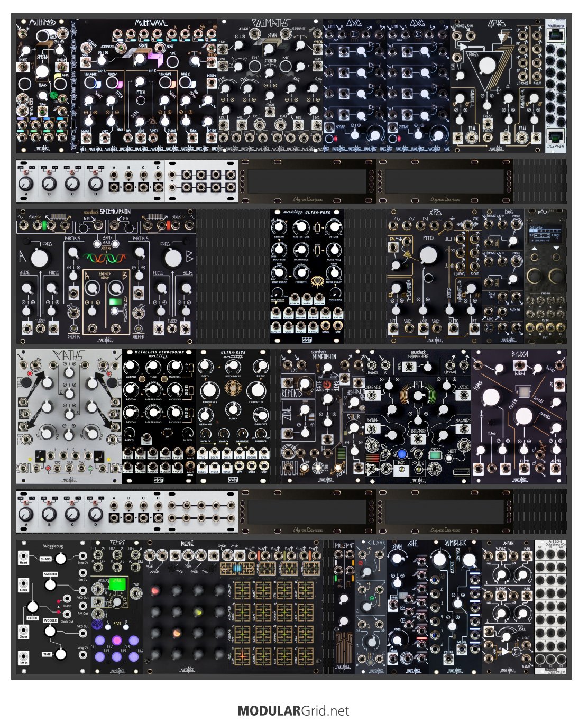
Task: Click the XPO PITCH knob
Action: 429,255
